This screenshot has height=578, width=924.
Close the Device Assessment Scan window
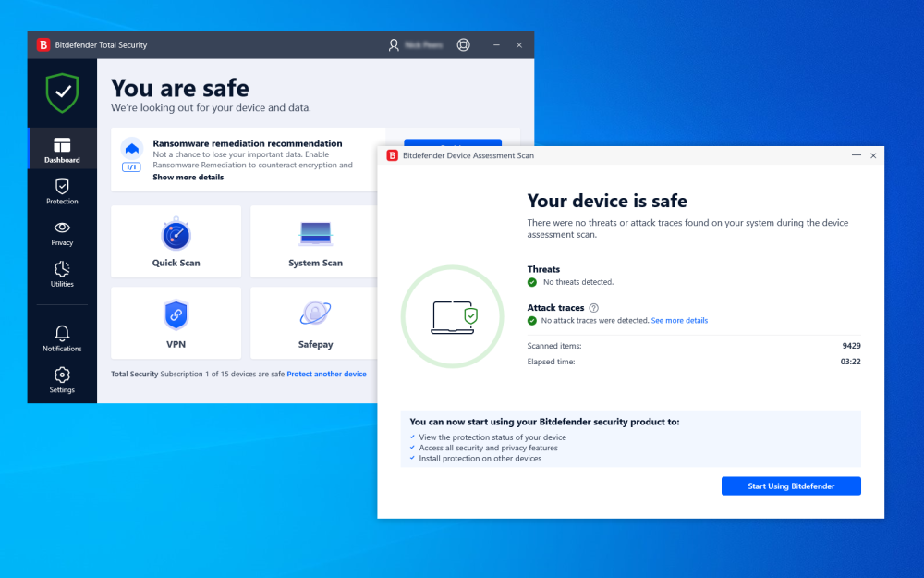click(873, 155)
